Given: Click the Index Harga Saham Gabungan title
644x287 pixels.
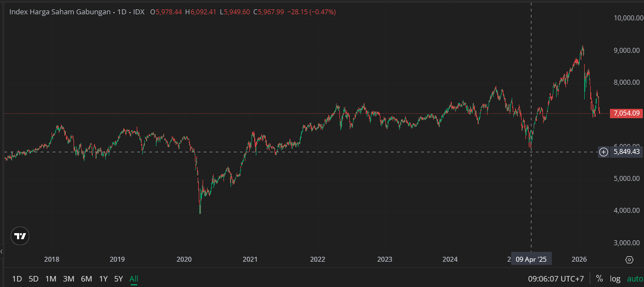Looking at the screenshot, I should click(x=59, y=12).
